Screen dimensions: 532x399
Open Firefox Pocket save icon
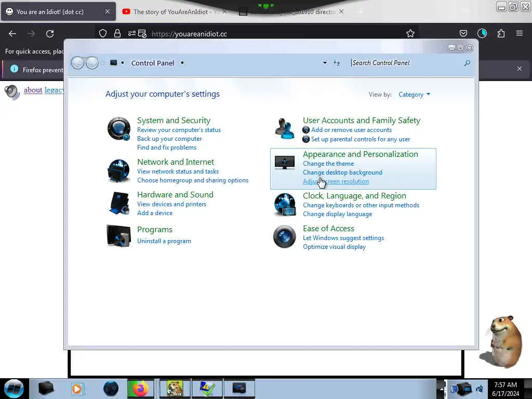463,33
